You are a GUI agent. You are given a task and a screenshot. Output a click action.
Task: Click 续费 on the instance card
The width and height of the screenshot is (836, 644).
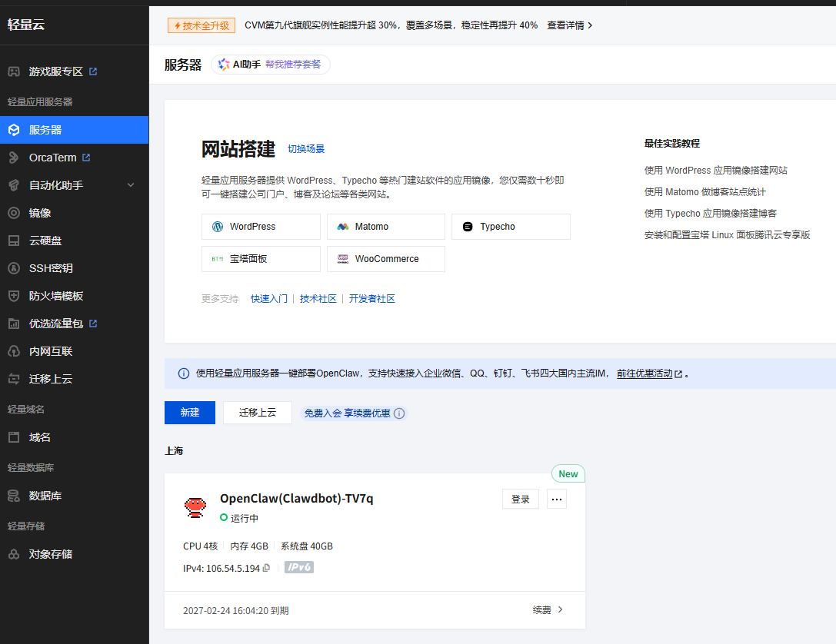point(541,610)
